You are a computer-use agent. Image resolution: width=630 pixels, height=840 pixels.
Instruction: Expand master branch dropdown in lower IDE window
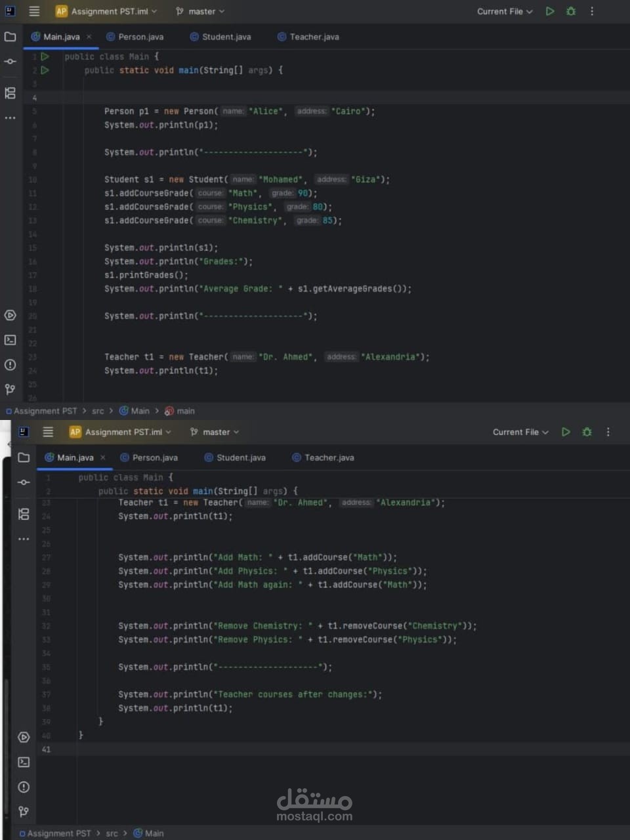point(215,432)
